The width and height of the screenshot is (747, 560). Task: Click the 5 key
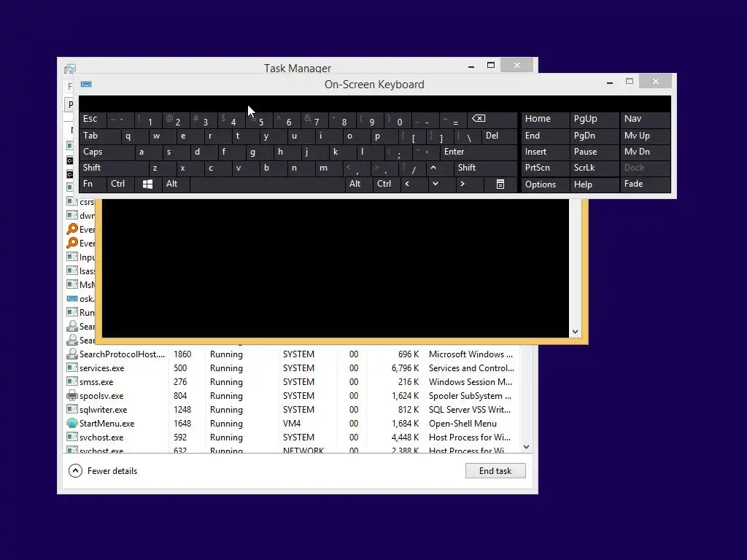pyautogui.click(x=260, y=120)
